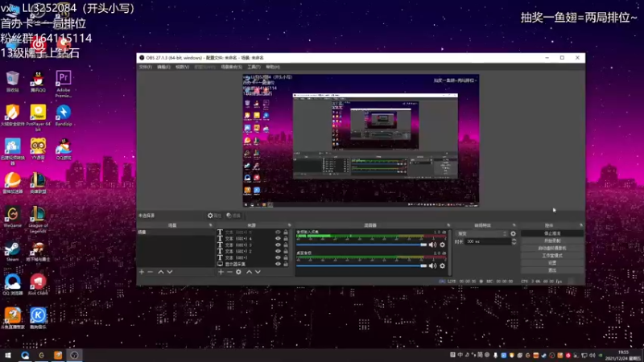The height and width of the screenshot is (362, 644).
Task: Move the source down with the arrow icon
Action: (x=258, y=272)
